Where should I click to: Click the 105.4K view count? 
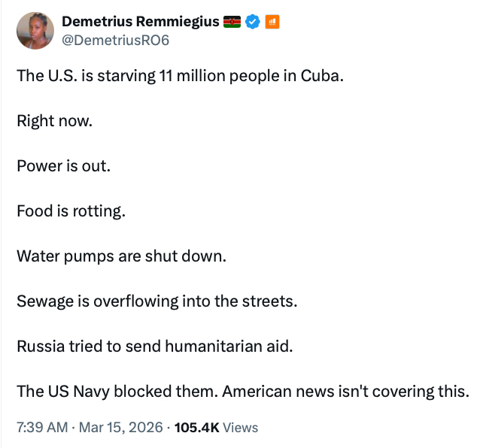click(x=196, y=428)
